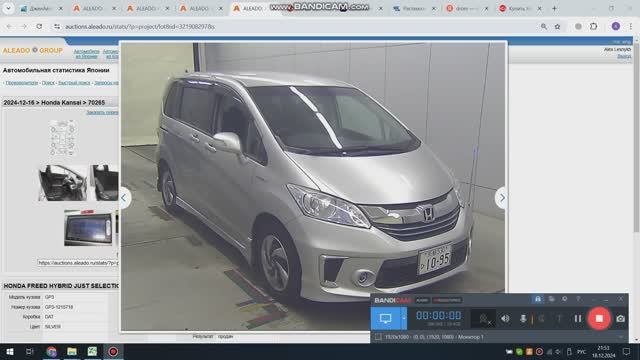The image size is (640, 360).
Task: Stop the Bandicam recording
Action: [x=599, y=318]
